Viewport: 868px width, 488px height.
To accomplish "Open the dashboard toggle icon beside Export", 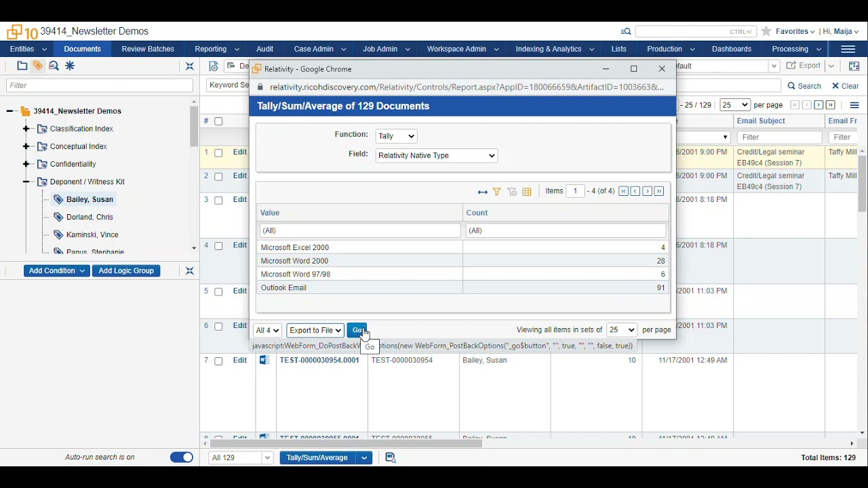I will click(854, 66).
